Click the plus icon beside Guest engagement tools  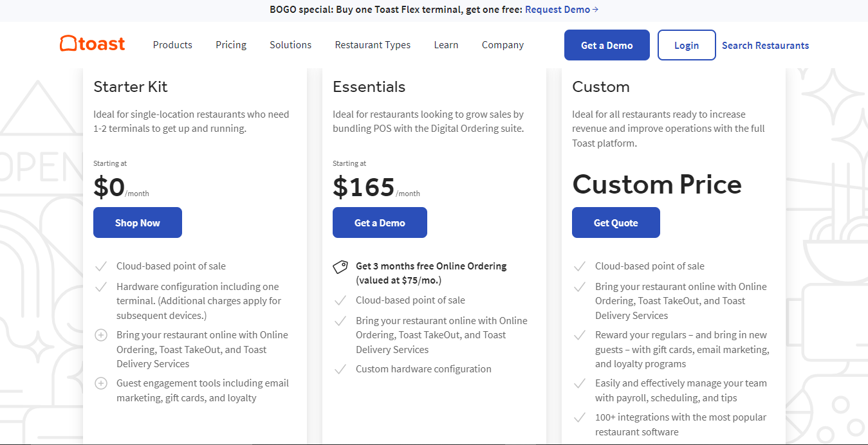pos(101,384)
